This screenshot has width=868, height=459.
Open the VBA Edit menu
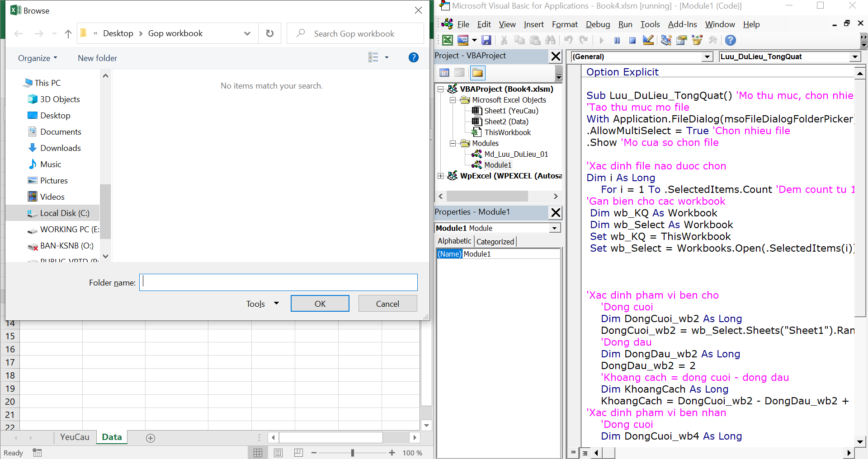point(484,24)
